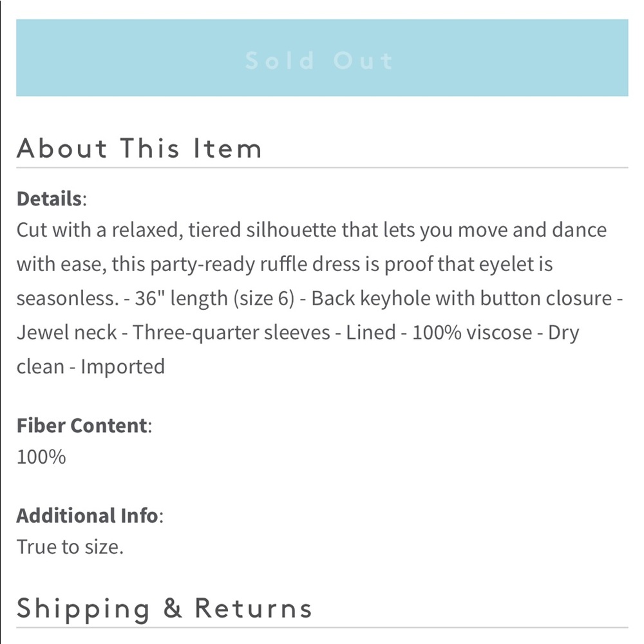Click the word "Lined" in details

click(x=370, y=333)
